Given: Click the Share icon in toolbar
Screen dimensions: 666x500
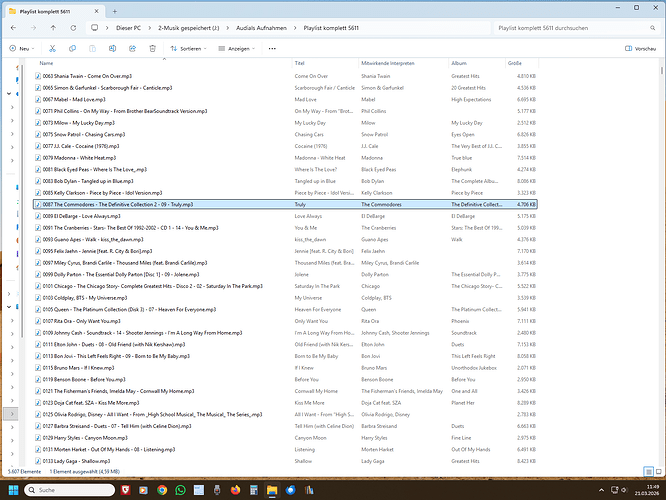Looking at the screenshot, I should (133, 48).
